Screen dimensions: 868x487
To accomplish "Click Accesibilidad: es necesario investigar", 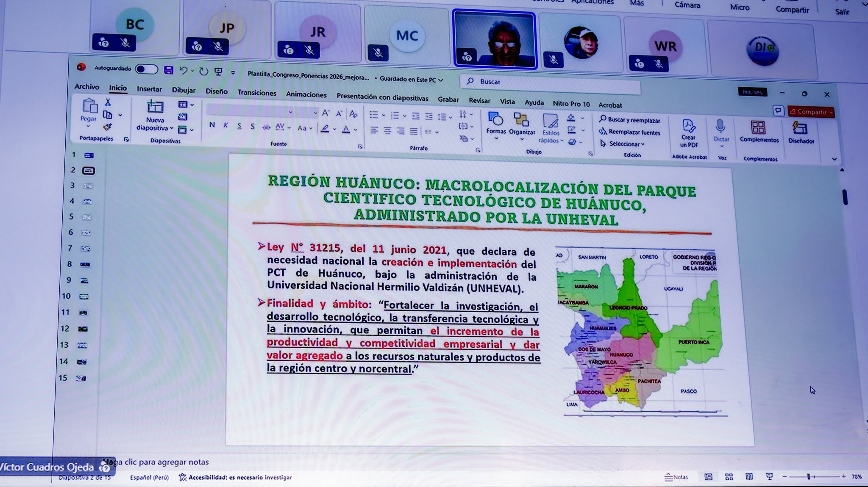I will (x=236, y=477).
